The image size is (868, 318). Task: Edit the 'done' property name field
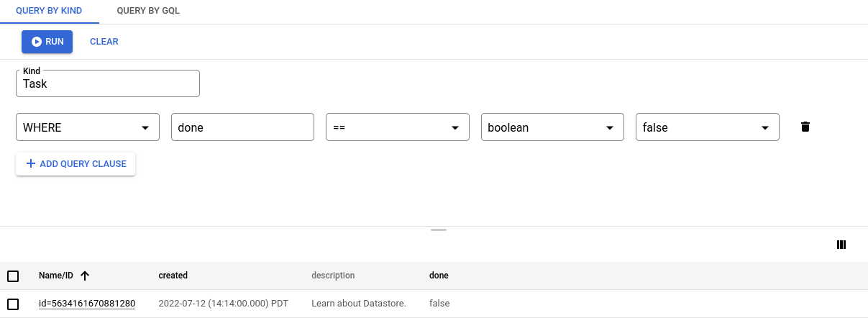click(x=242, y=127)
